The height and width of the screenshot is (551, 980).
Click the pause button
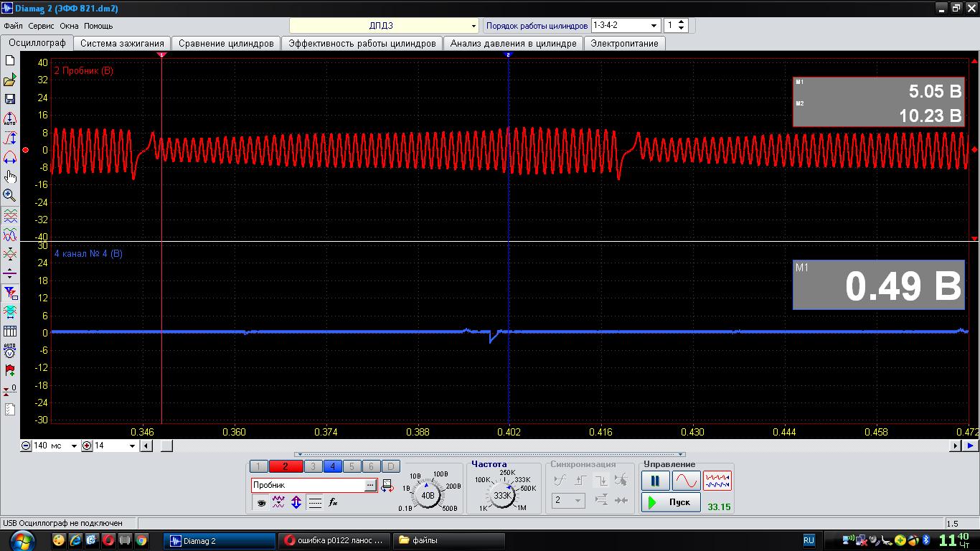click(655, 481)
